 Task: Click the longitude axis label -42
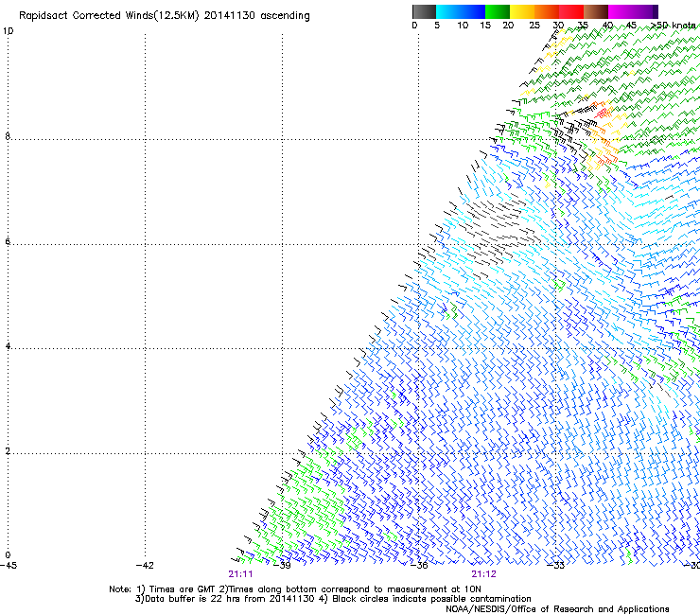point(145,566)
